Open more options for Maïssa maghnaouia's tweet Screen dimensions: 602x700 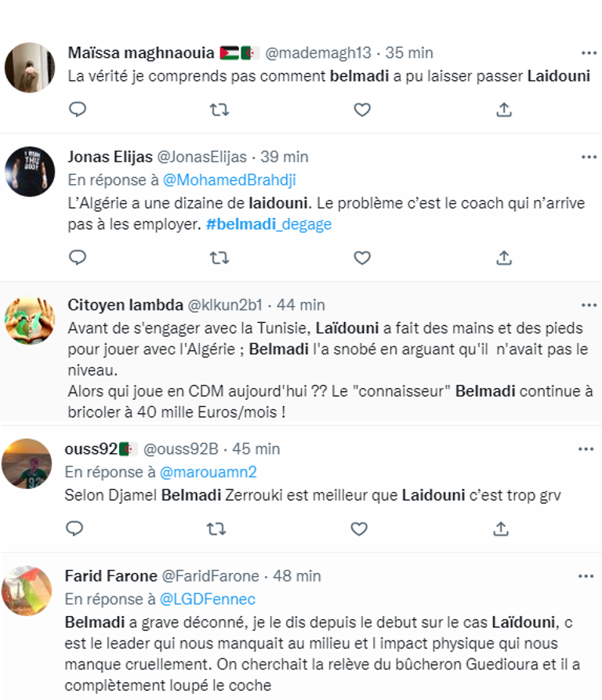[x=588, y=53]
